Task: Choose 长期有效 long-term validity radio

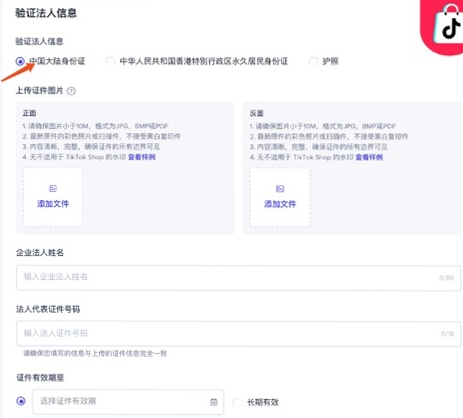Action: coord(237,402)
